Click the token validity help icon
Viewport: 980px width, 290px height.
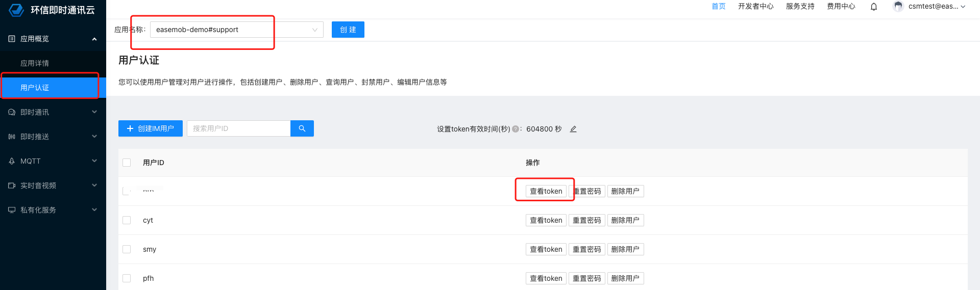(516, 129)
